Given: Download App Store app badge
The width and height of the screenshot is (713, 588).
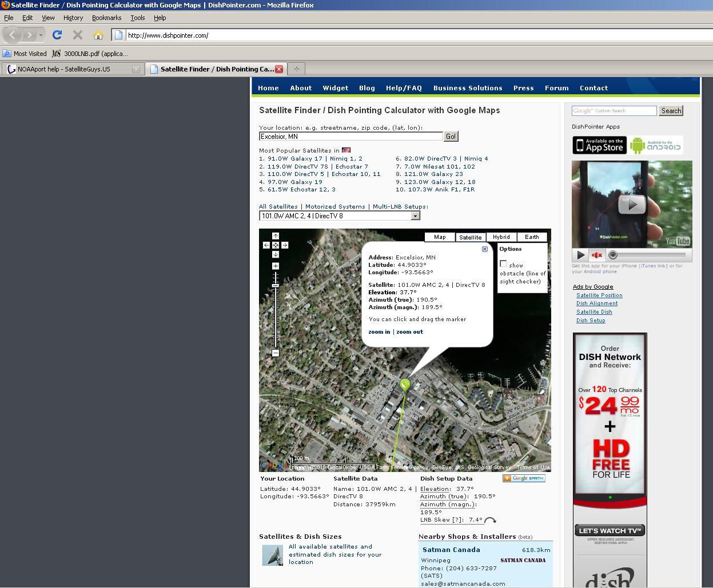Looking at the screenshot, I should 600,145.
